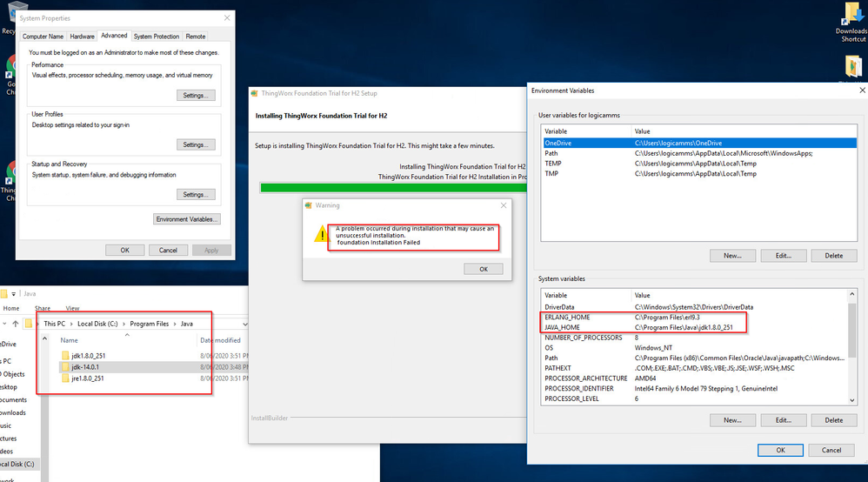Click OK in the Warning dialog
868x482 pixels.
tap(484, 269)
